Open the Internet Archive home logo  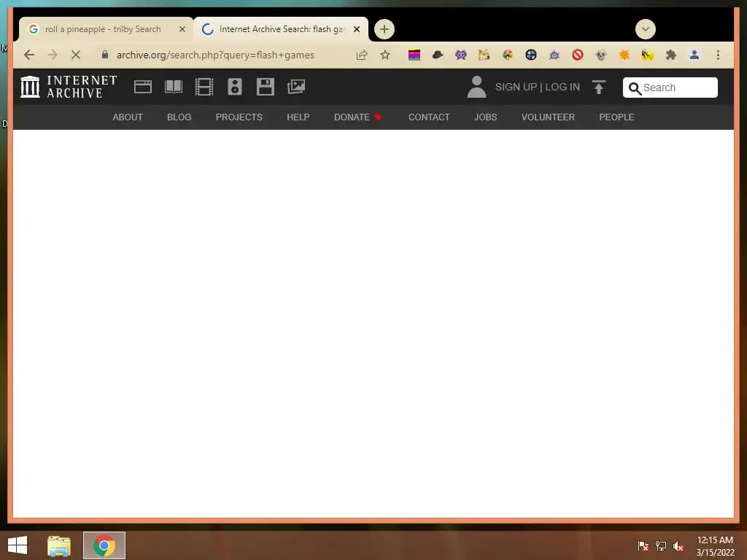[69, 87]
